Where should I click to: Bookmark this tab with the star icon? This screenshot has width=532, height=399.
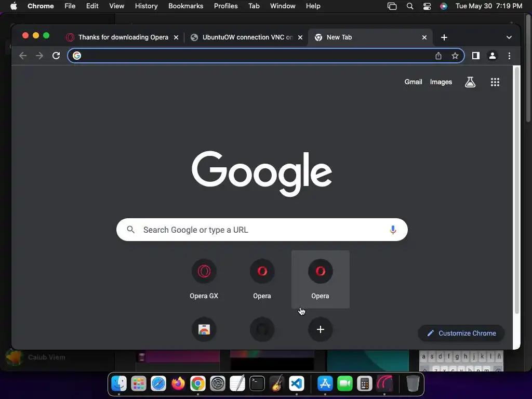(455, 56)
